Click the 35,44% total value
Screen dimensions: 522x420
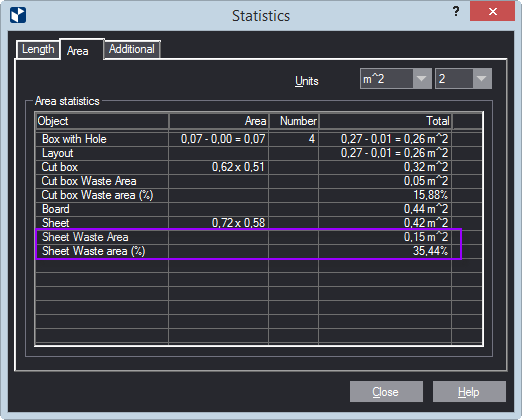pos(430,251)
